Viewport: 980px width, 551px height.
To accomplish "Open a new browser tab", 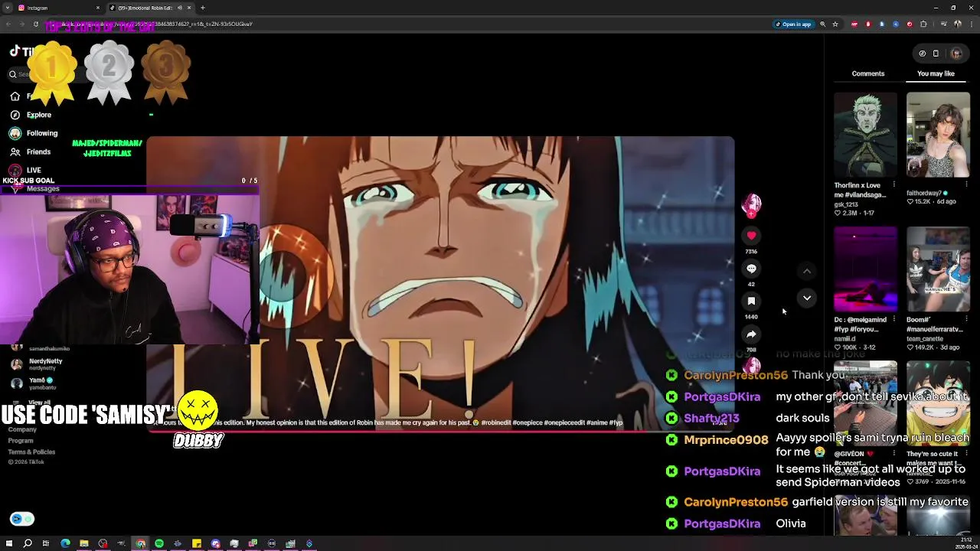I will (x=203, y=8).
